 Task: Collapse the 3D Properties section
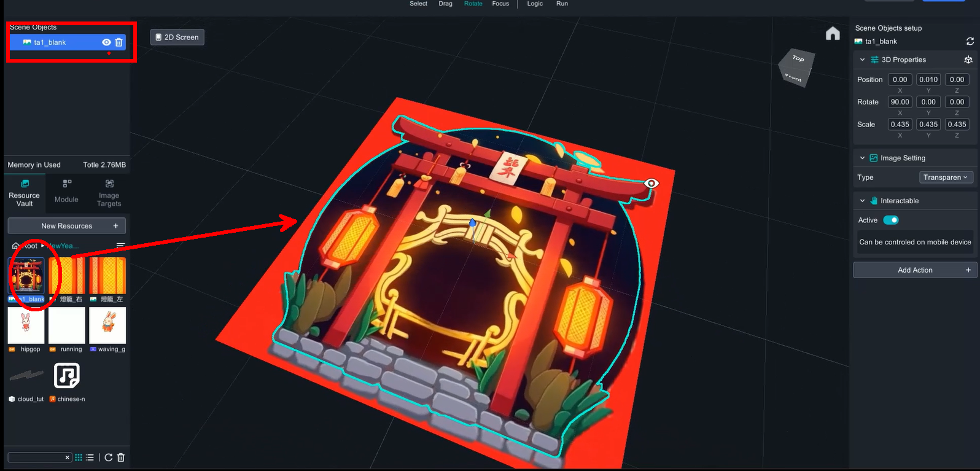pos(862,60)
